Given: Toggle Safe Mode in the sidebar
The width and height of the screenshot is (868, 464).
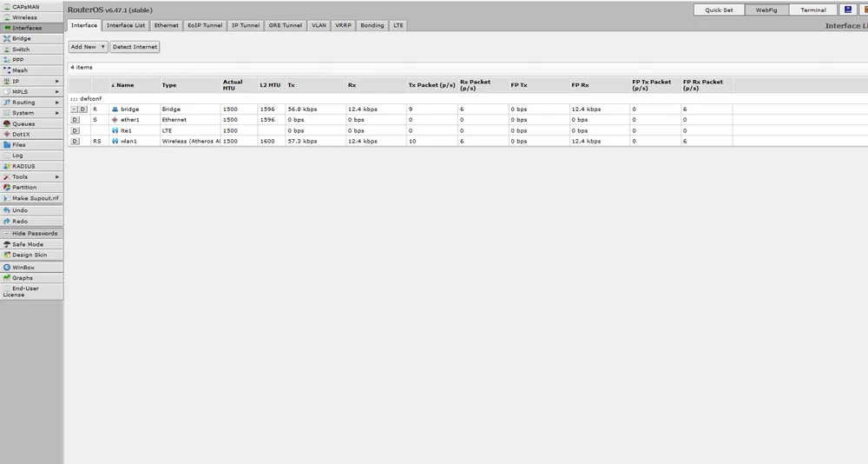Looking at the screenshot, I should tap(27, 244).
